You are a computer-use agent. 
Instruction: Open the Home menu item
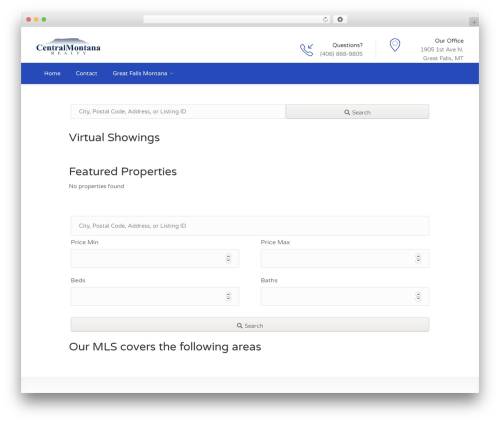(52, 73)
